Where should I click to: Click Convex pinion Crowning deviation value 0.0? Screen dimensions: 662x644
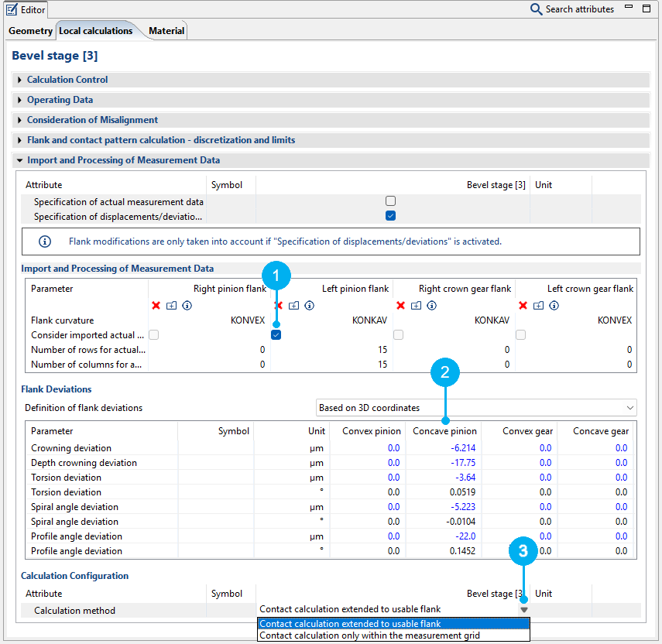pos(393,447)
